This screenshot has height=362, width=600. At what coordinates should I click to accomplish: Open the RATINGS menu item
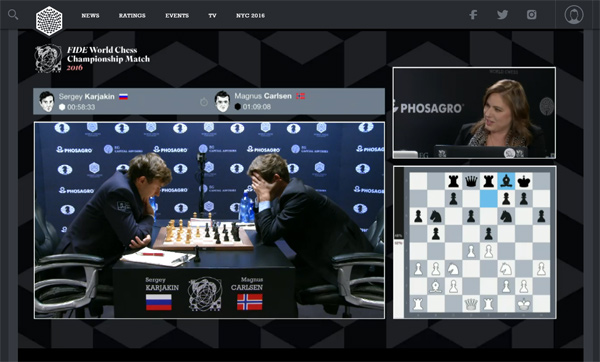coord(132,16)
